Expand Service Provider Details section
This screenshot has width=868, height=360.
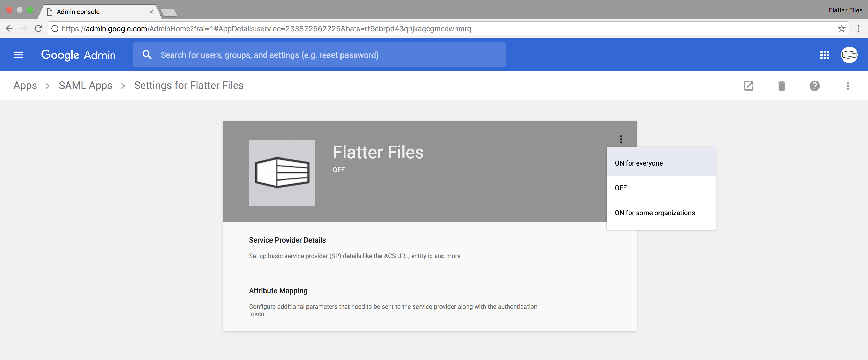pyautogui.click(x=430, y=248)
